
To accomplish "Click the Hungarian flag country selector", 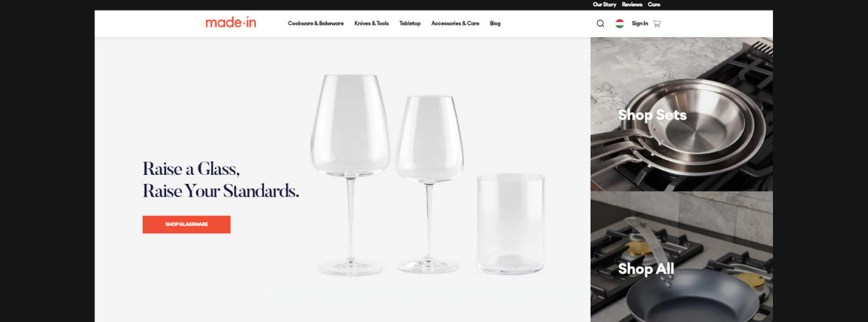I will click(x=620, y=23).
